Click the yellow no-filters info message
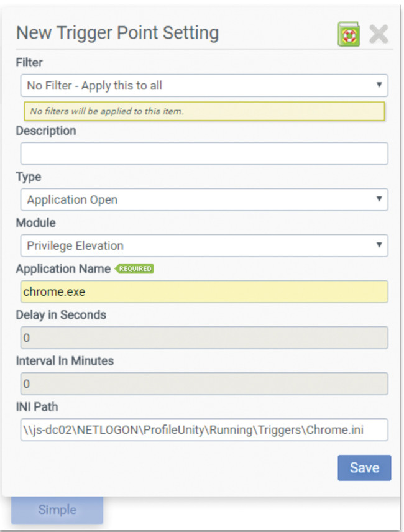 pyautogui.click(x=204, y=111)
